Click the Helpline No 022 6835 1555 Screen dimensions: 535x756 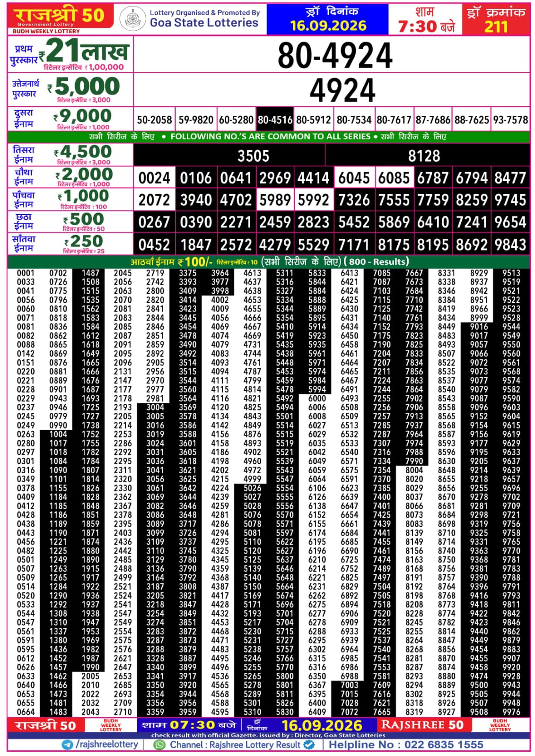pyautogui.click(x=406, y=745)
